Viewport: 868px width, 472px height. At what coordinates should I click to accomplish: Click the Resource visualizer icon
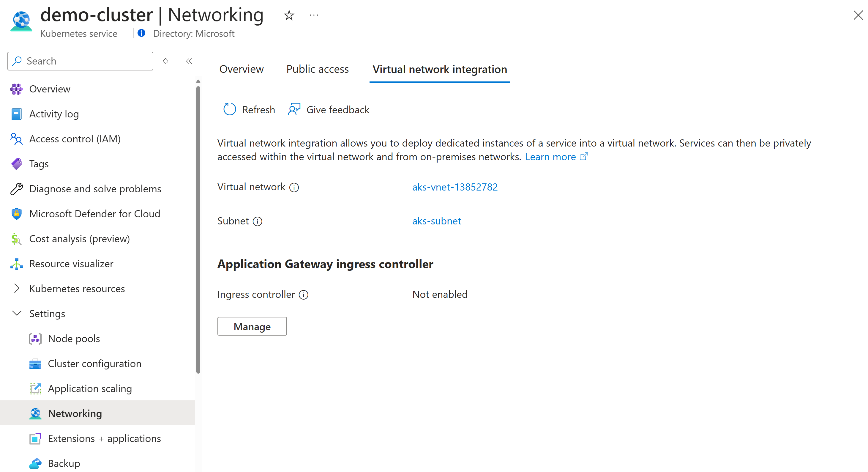coord(16,264)
